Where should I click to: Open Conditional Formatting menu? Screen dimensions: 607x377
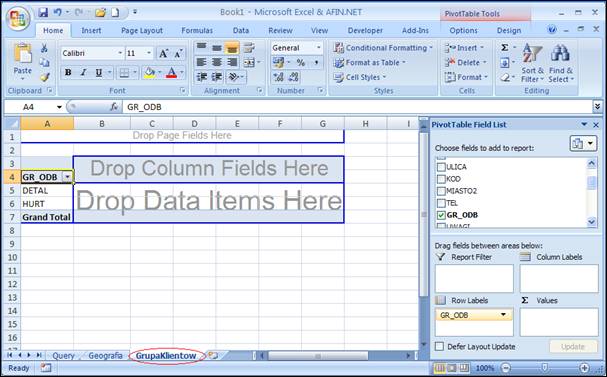click(383, 48)
